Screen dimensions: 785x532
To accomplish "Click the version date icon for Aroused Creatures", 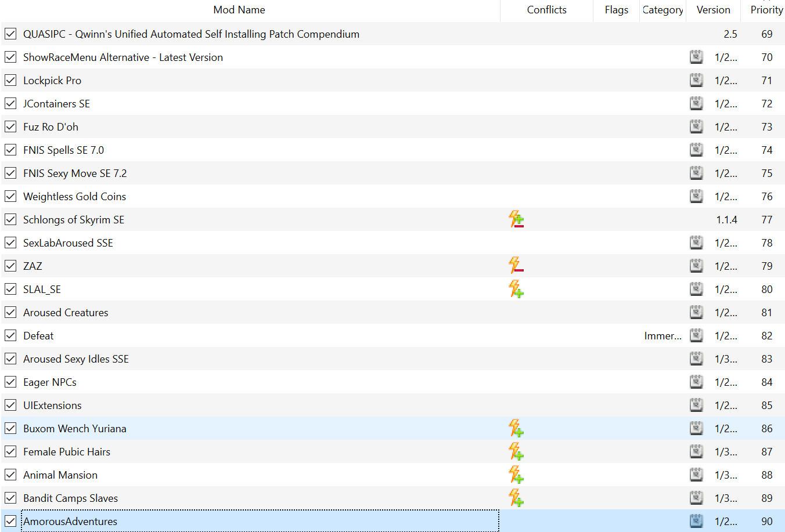I will tap(696, 312).
